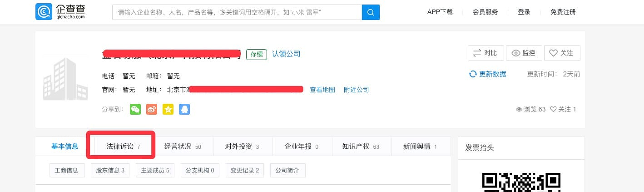Viewport: 644px width, 192px height.
Task: Click 查看地图 link
Action: (322, 90)
